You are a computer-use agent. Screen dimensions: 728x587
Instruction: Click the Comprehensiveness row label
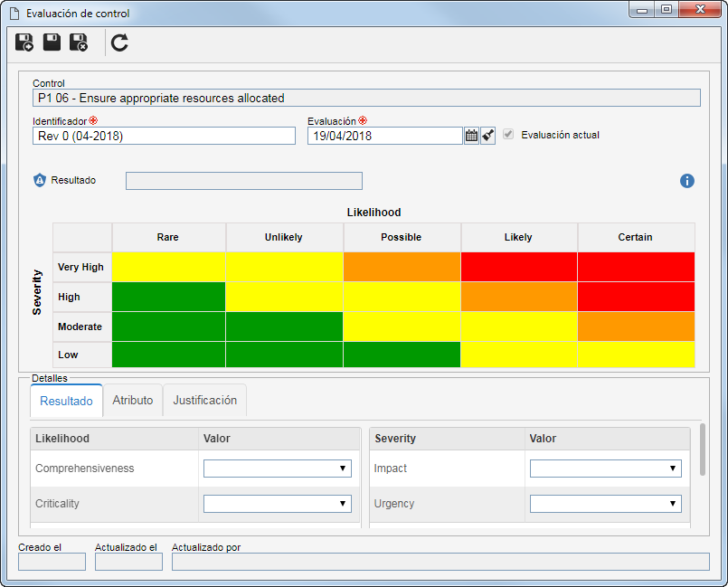pos(84,469)
